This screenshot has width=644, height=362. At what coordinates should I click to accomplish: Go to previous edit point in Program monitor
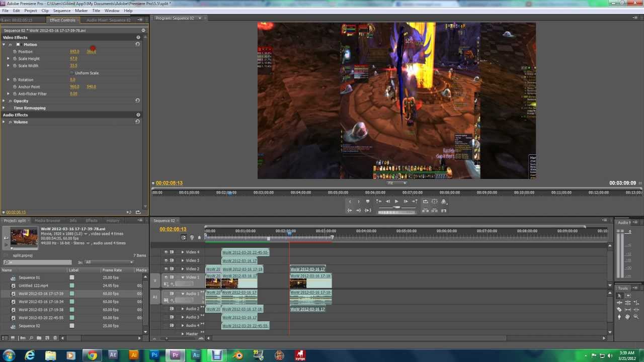pos(378,201)
